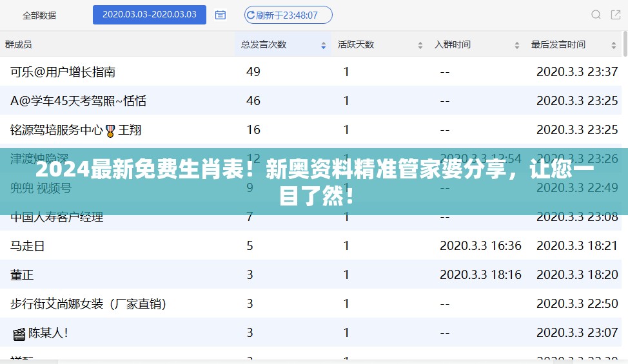Click join time 2020.3.3 18:16
The height and width of the screenshot is (364, 628).
tap(480, 275)
